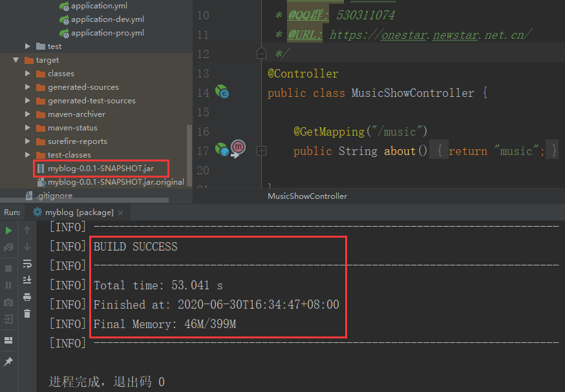This screenshot has height=392, width=565.
Task: Expand the test-classes folder
Action: [28, 155]
